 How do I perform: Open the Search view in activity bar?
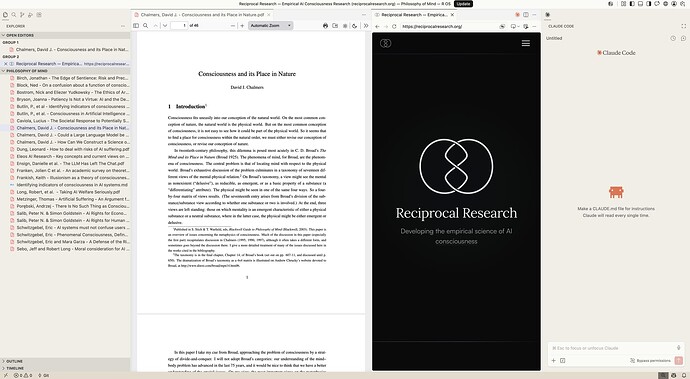pyautogui.click(x=14, y=15)
